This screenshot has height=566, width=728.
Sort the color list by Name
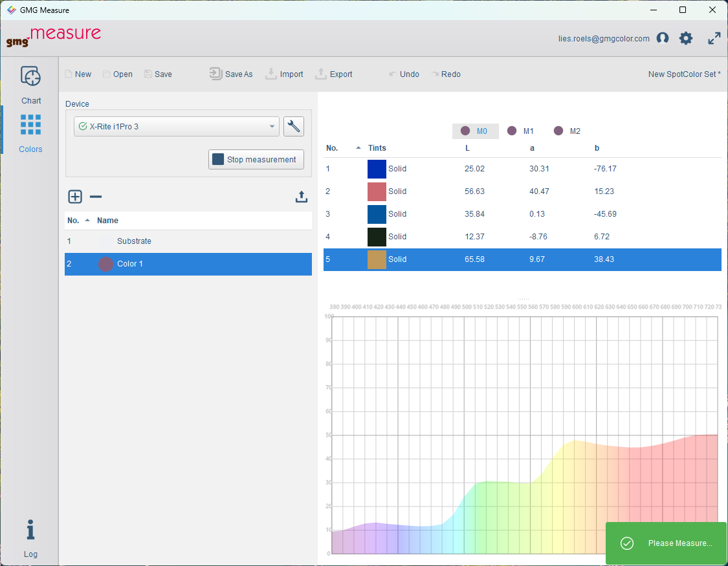pos(107,221)
